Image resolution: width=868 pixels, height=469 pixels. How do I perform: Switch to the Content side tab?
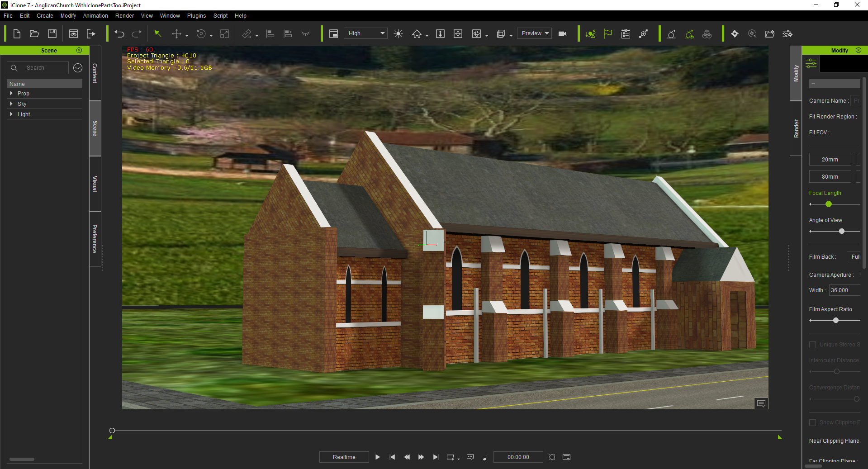(x=95, y=73)
